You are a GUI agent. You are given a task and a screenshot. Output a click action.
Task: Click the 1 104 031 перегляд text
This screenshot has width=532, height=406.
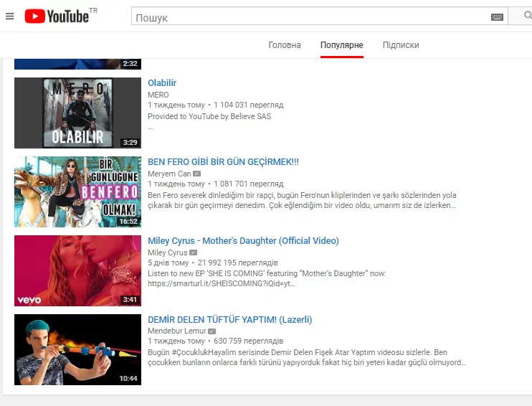248,105
